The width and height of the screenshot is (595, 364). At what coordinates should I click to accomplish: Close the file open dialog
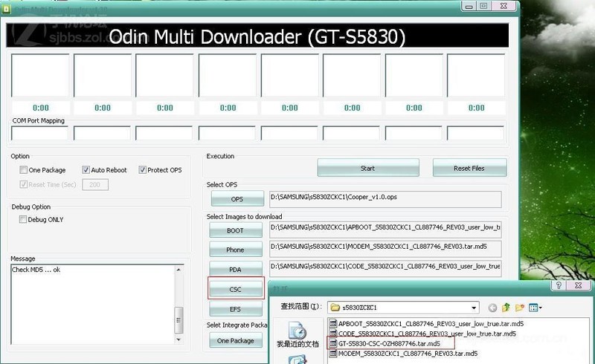(578, 285)
